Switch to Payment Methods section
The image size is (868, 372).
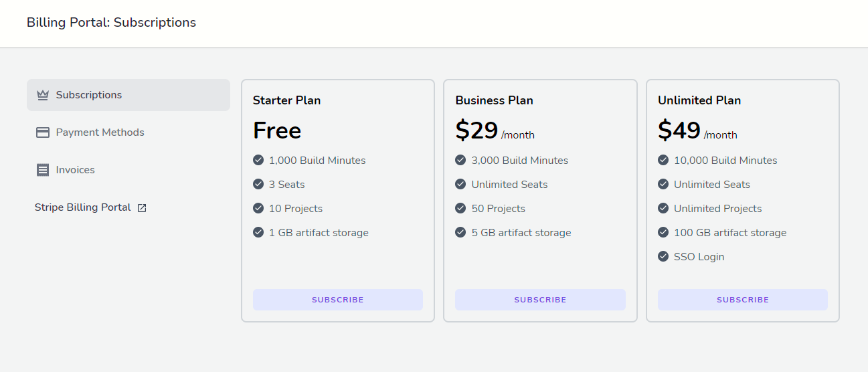(100, 132)
